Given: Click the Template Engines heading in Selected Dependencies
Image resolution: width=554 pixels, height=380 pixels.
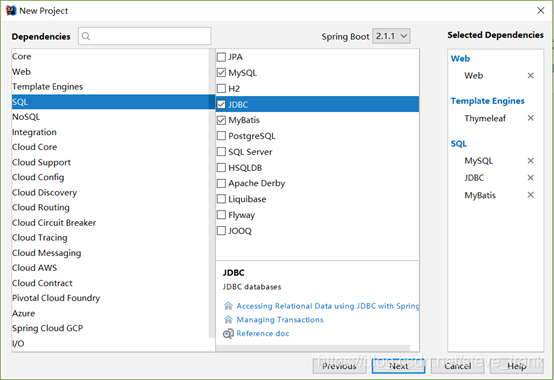Looking at the screenshot, I should tap(488, 101).
